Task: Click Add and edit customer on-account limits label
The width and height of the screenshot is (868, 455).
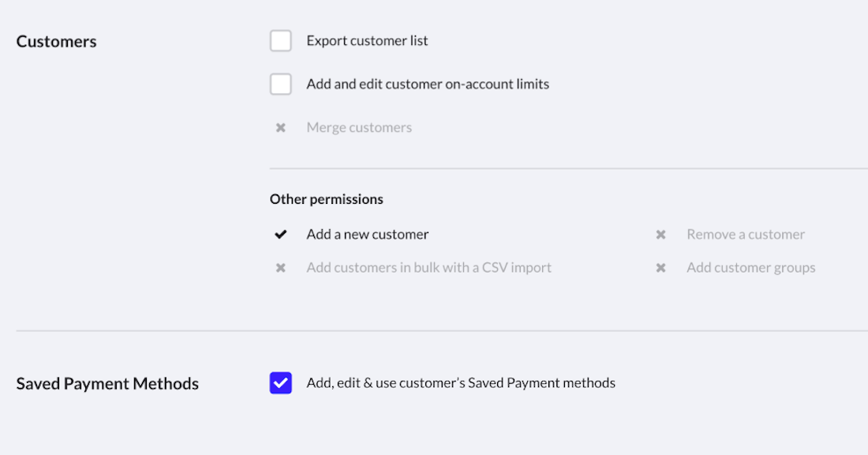Action: [428, 84]
